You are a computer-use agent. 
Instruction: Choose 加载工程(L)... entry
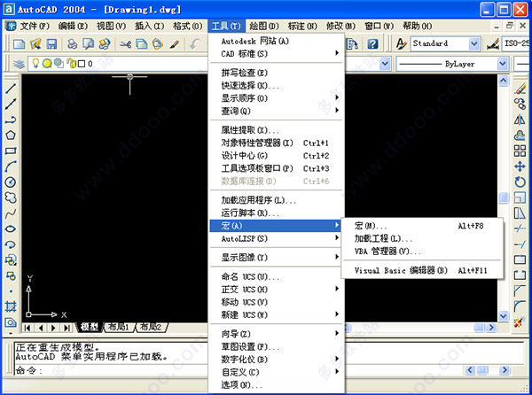click(x=422, y=238)
